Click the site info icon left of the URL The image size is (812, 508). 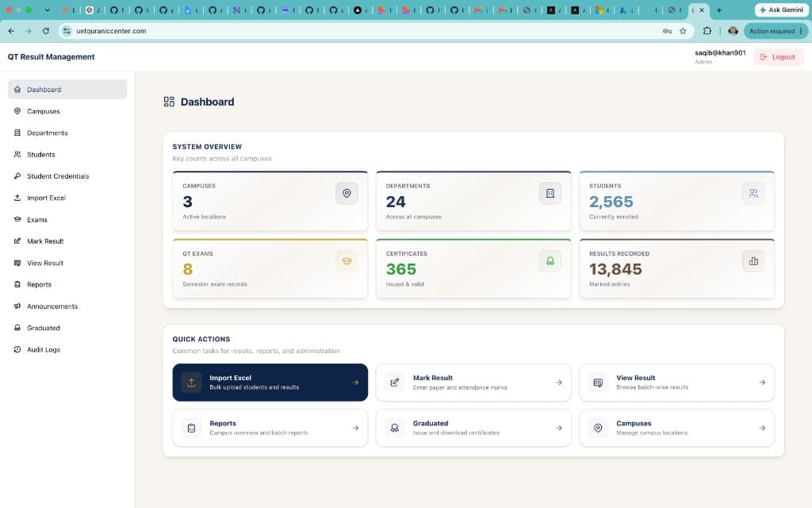pos(67,31)
